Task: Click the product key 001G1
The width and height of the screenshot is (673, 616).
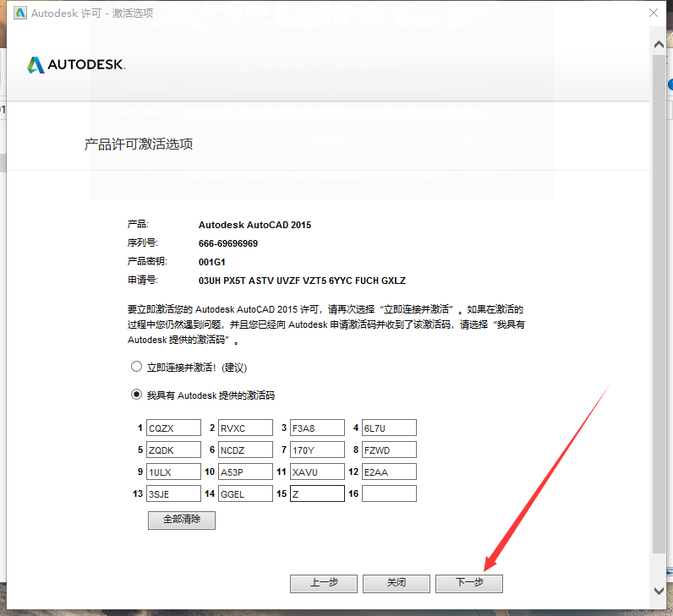Action: [211, 262]
